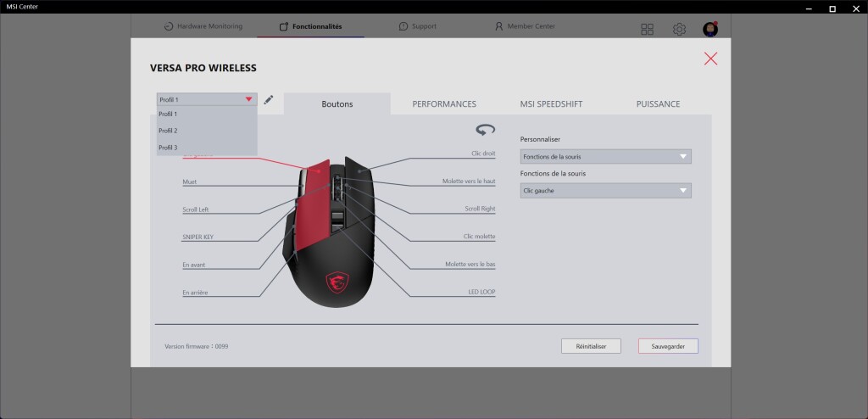Click the pencil icon to rename profile
Screen dimensions: 868x419
(269, 100)
